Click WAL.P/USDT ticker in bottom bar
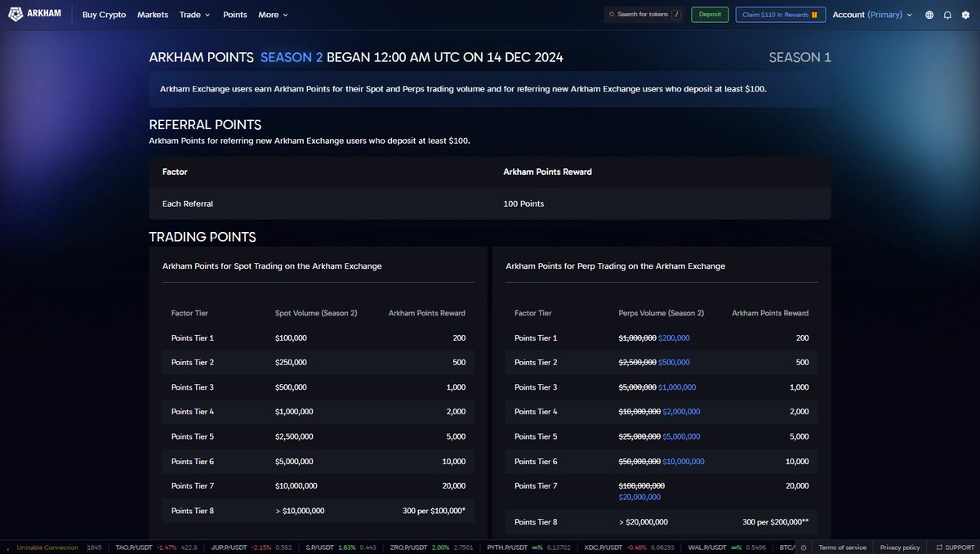Screen dimensions: 980x554 coord(727,547)
